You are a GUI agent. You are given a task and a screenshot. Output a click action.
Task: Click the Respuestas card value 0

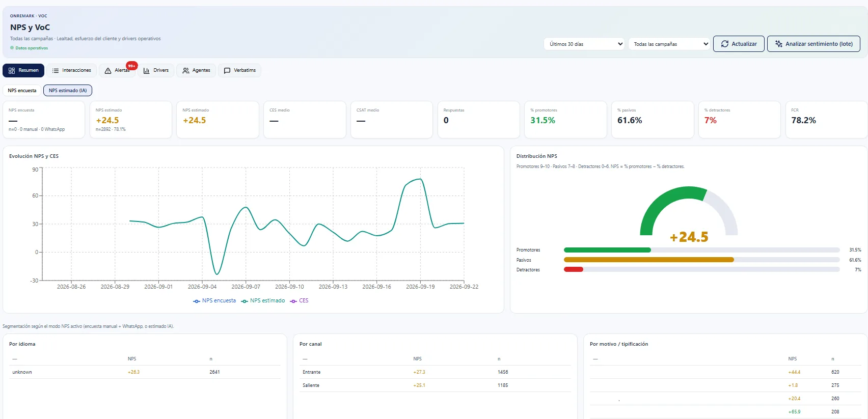pyautogui.click(x=446, y=121)
